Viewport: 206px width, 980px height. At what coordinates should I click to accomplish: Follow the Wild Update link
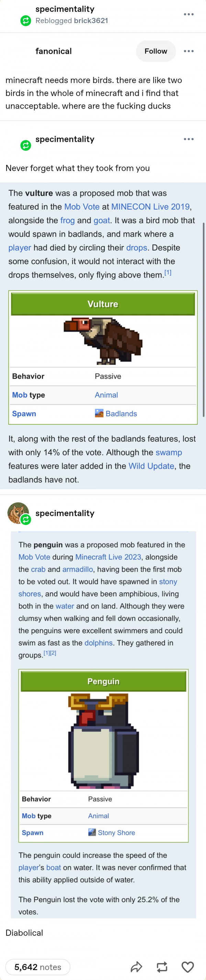[x=151, y=466]
